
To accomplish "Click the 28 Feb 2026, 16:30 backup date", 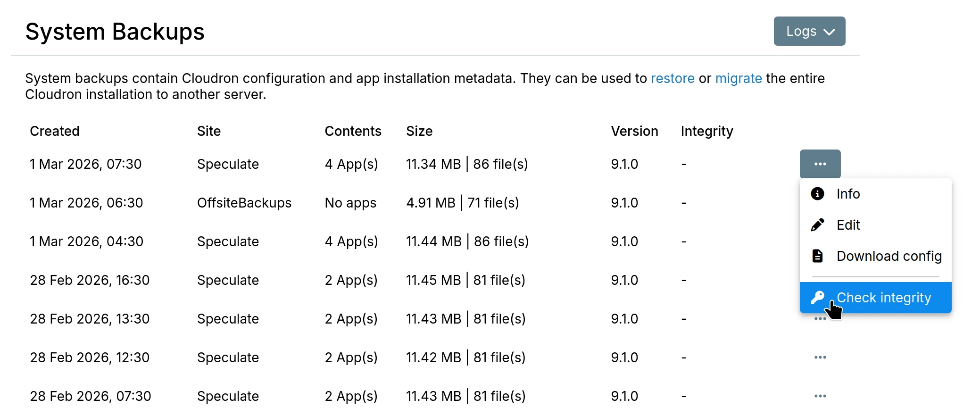I will (x=90, y=280).
